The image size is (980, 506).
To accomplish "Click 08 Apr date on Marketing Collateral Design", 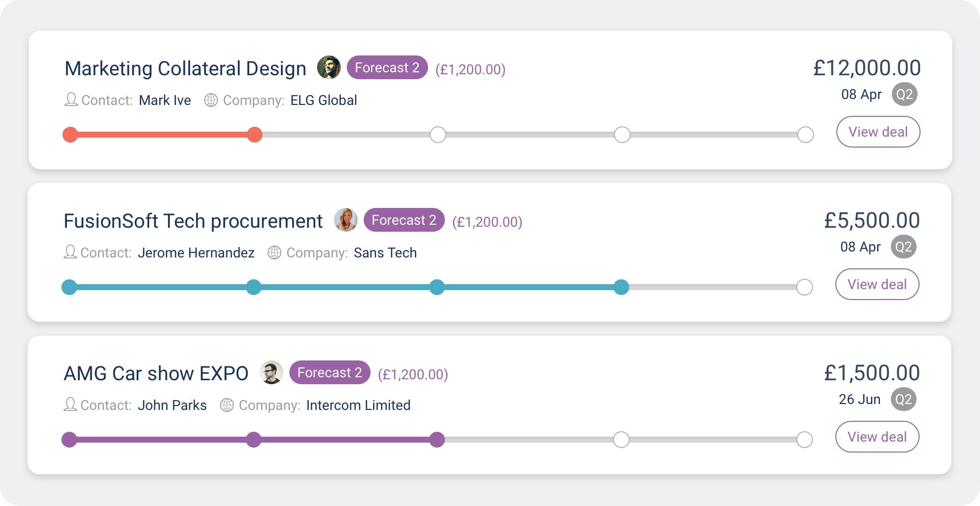I will [x=862, y=94].
